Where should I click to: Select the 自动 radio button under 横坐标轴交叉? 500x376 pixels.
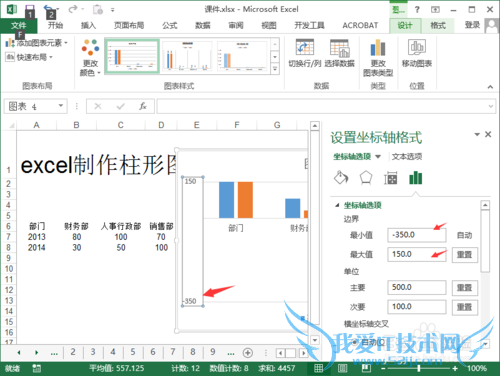click(355, 342)
